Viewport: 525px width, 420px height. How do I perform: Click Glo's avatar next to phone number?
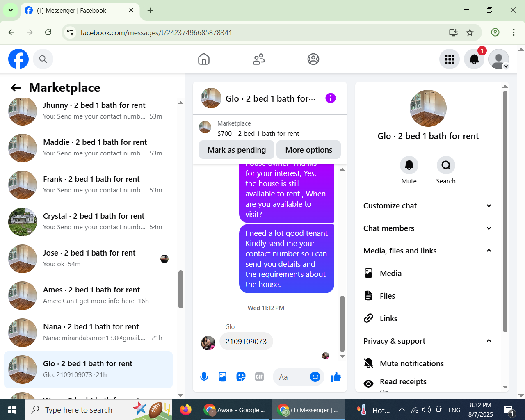(x=208, y=343)
